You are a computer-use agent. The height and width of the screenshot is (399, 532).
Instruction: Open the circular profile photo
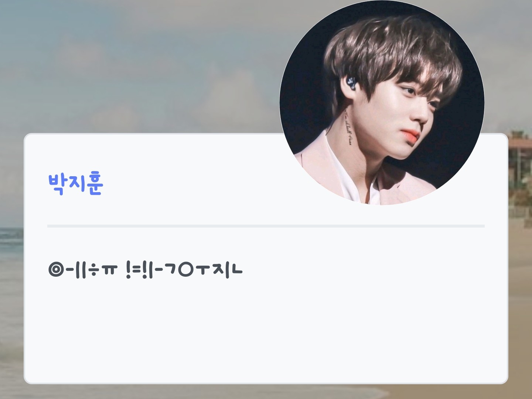(382, 102)
